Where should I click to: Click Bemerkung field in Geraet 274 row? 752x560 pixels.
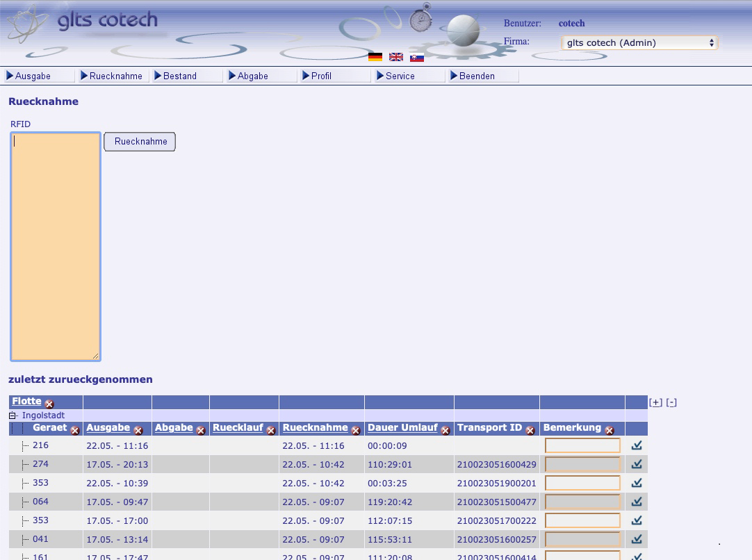(x=582, y=464)
